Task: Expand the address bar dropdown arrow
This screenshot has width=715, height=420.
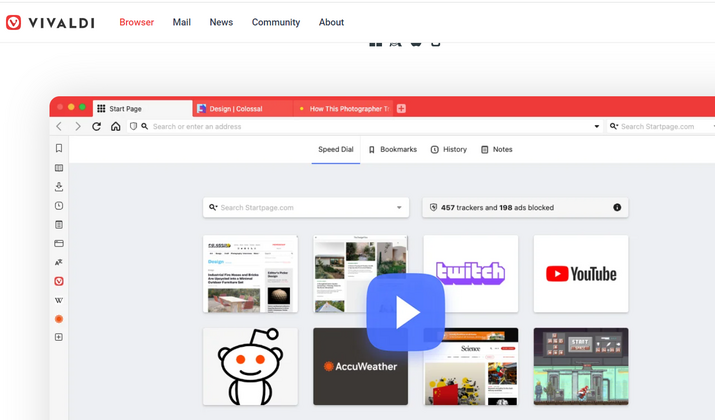Action: click(596, 126)
